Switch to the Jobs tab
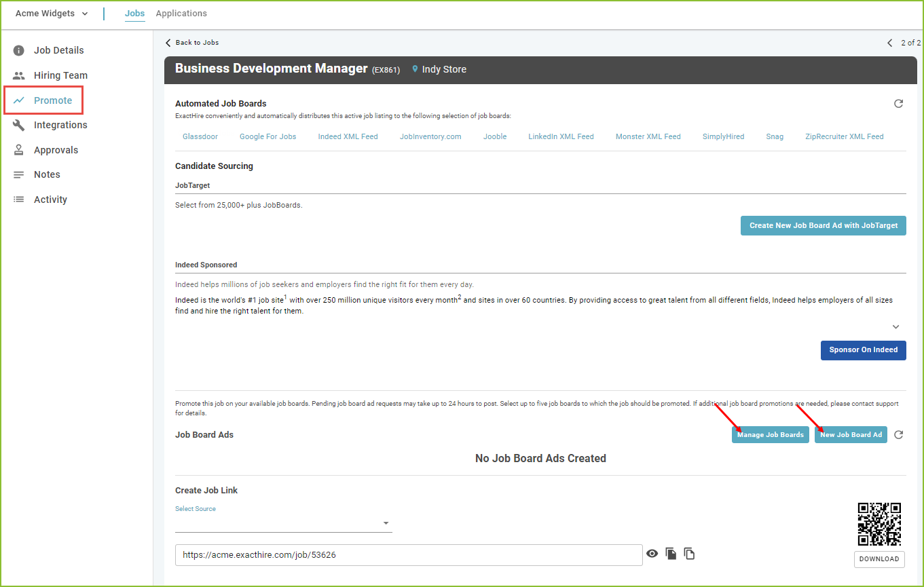This screenshot has width=924, height=587. [134, 14]
